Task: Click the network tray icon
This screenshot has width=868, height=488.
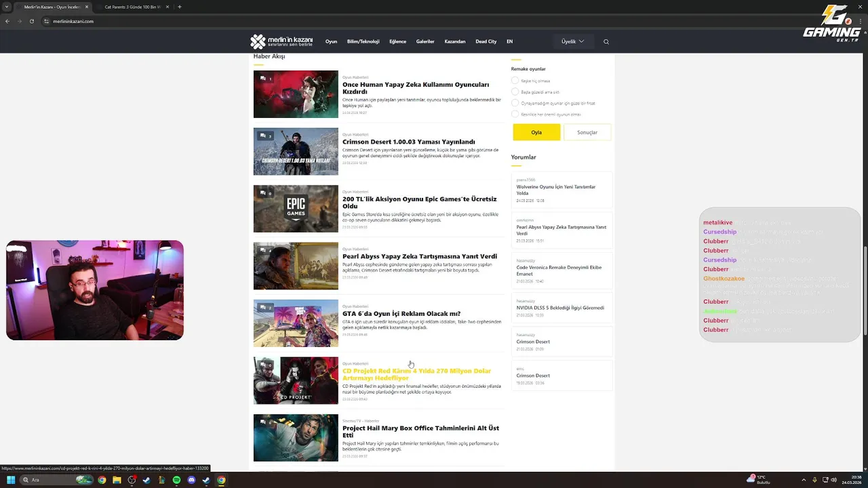Action: 825,480
